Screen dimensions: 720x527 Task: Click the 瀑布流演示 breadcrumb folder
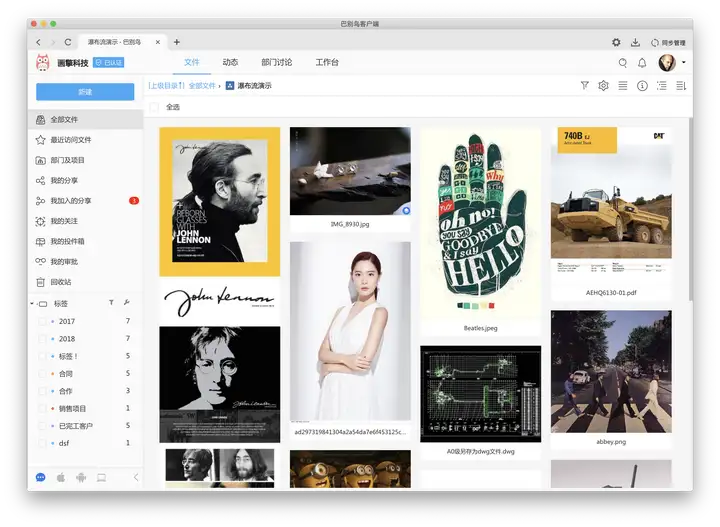point(249,86)
